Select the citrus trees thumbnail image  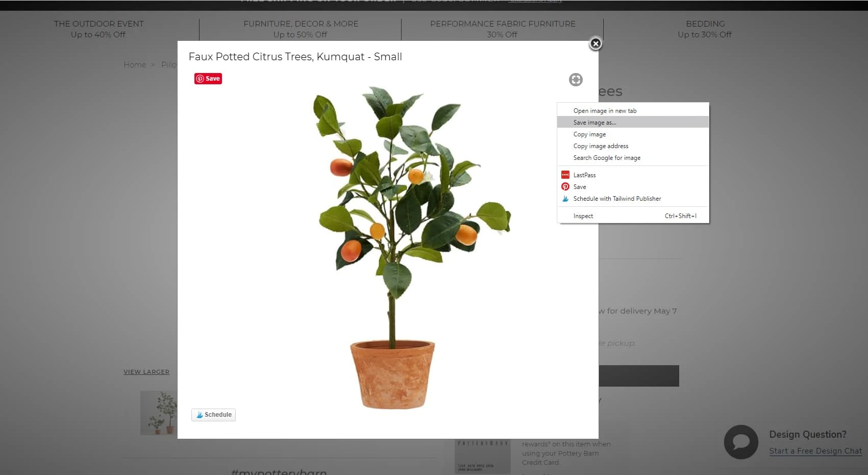point(159,413)
